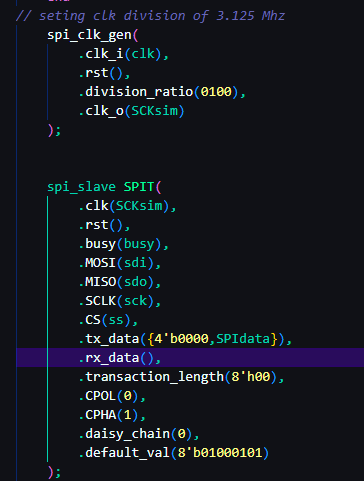
Task: Click the SPIdata signal in tx_data
Action: coord(243,339)
